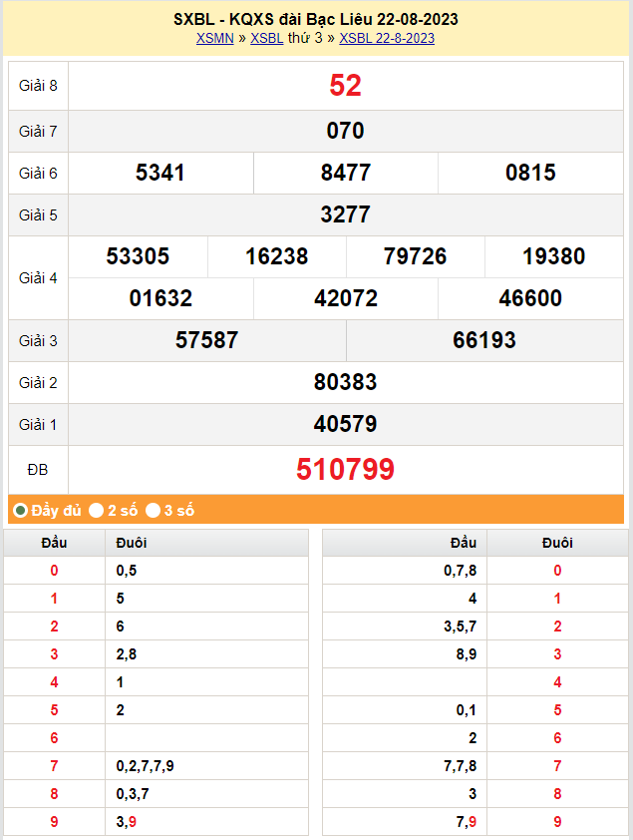Viewport: 633px width, 840px height.
Task: Click the ĐB row label
Action: pyautogui.click(x=38, y=470)
